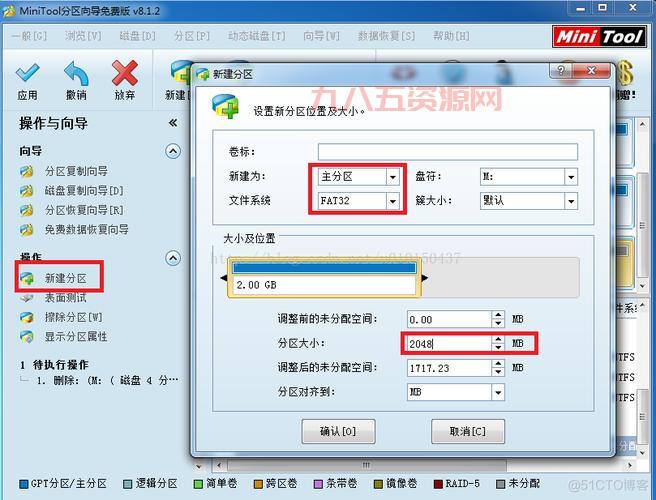Click the 镜像卷 legend swatch
The height and width of the screenshot is (500, 656).
point(378,484)
